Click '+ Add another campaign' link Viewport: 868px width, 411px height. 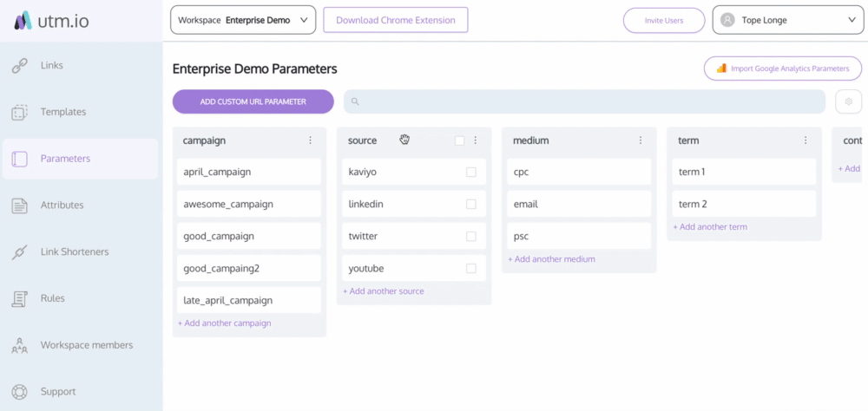(x=224, y=323)
